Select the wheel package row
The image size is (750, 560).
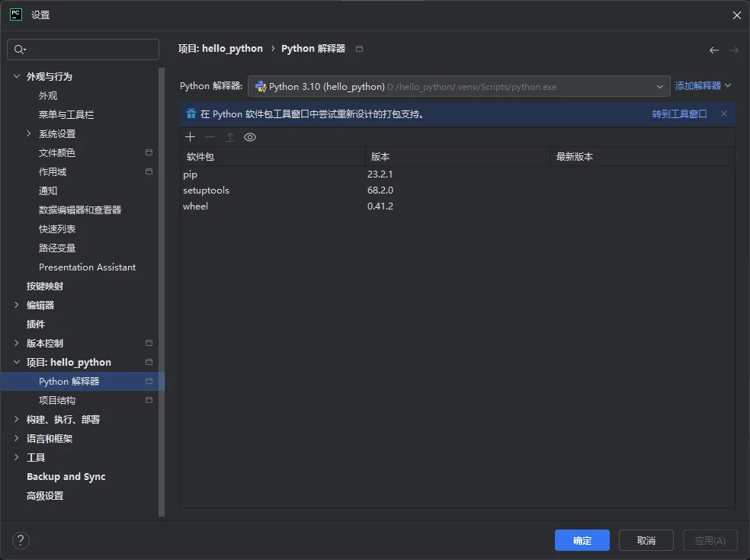point(457,206)
